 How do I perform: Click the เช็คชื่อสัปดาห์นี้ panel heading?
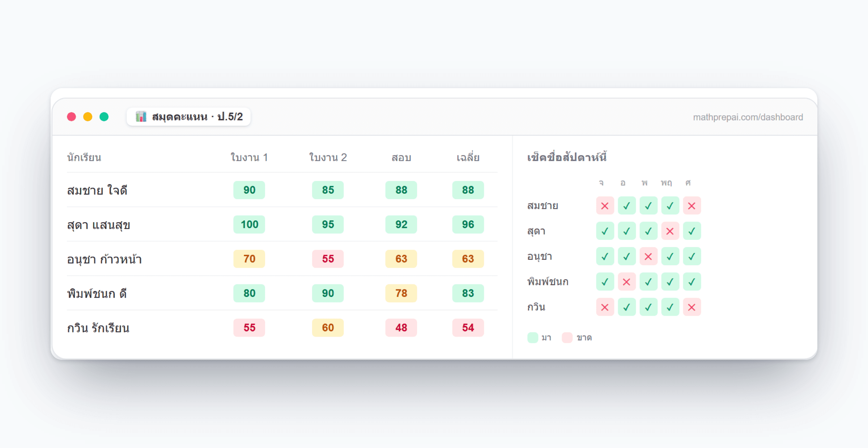click(567, 157)
